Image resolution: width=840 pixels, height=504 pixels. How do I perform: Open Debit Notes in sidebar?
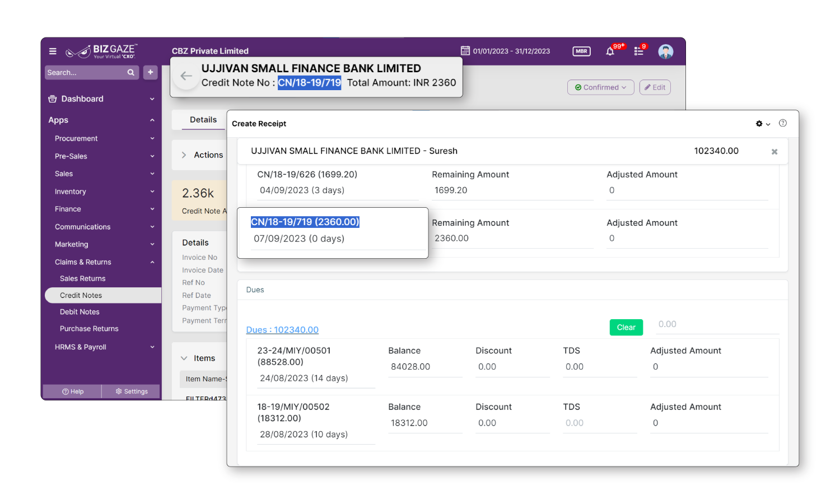point(80,312)
